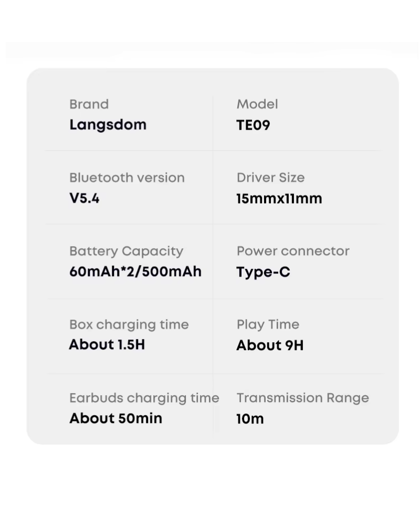420x518 pixels.
Task: Click the Earbuds charging time label
Action: point(144,398)
